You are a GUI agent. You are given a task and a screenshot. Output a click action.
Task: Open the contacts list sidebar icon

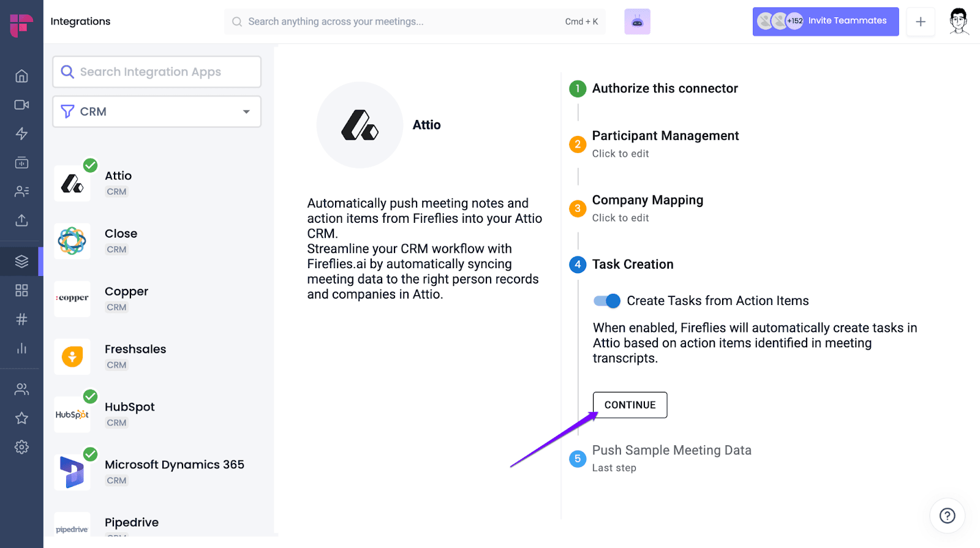coord(21,192)
